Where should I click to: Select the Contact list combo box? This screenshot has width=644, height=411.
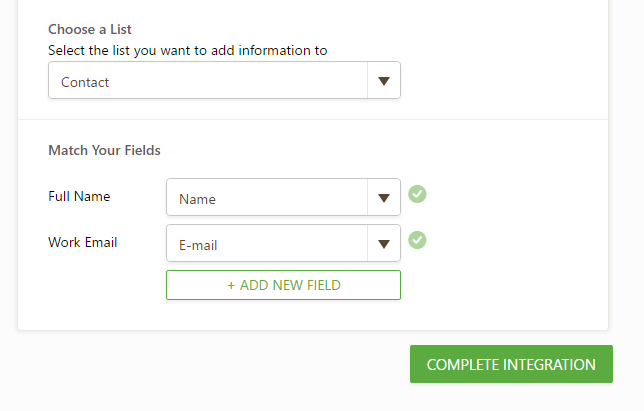208,82
